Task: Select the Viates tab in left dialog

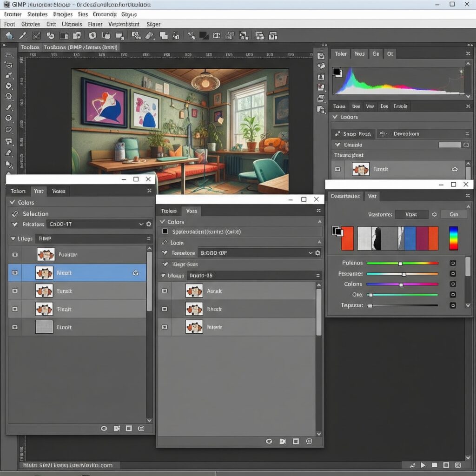Action: (x=59, y=191)
